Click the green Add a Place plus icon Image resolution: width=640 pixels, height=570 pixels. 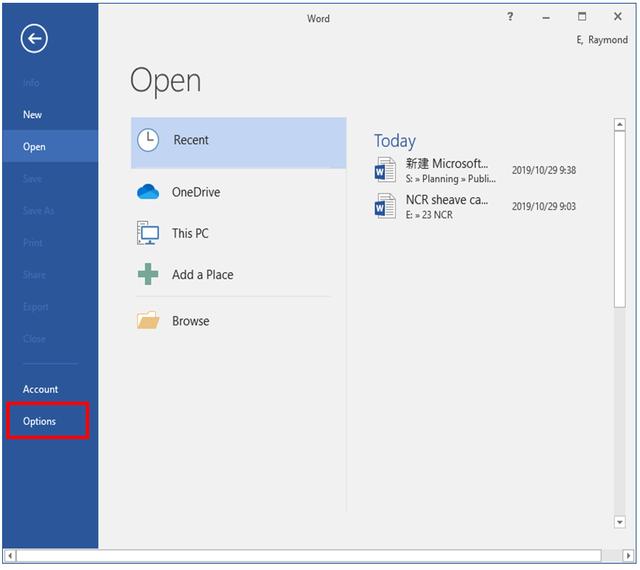tap(148, 275)
